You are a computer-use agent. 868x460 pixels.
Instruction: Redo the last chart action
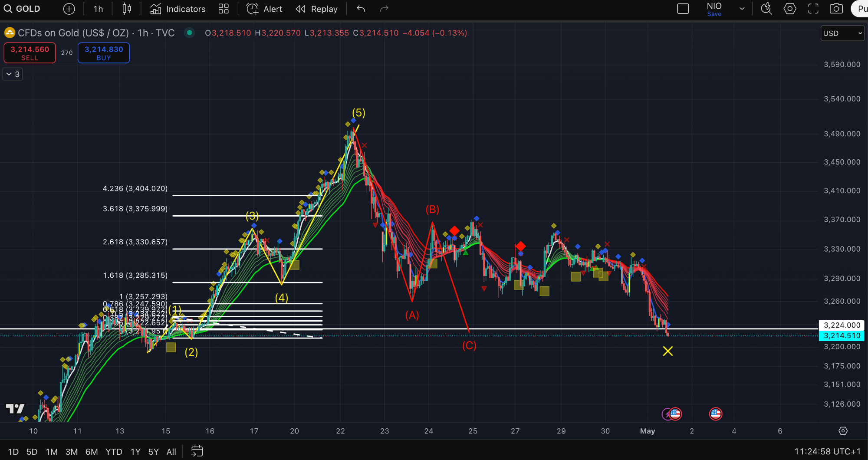(x=384, y=9)
